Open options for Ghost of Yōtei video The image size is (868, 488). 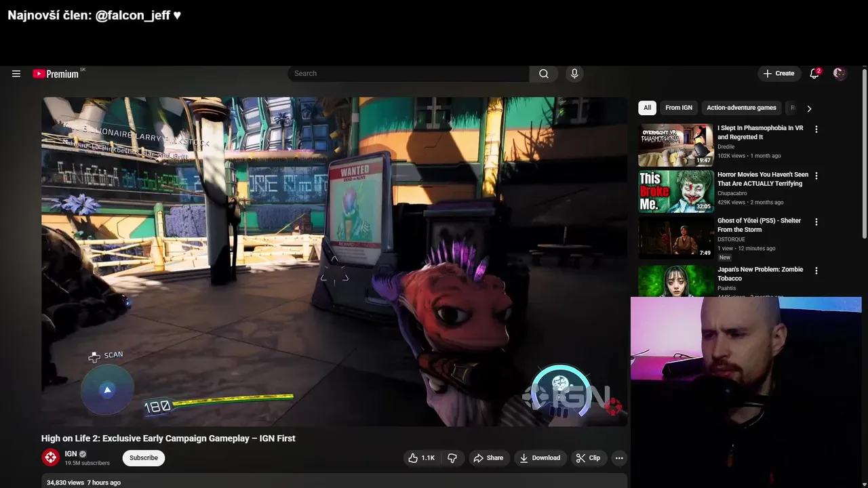coord(816,222)
